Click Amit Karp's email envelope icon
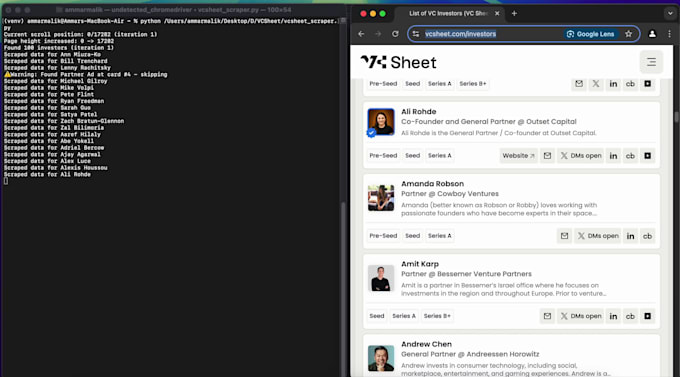Screen dimensions: 680x377 (x=547, y=316)
